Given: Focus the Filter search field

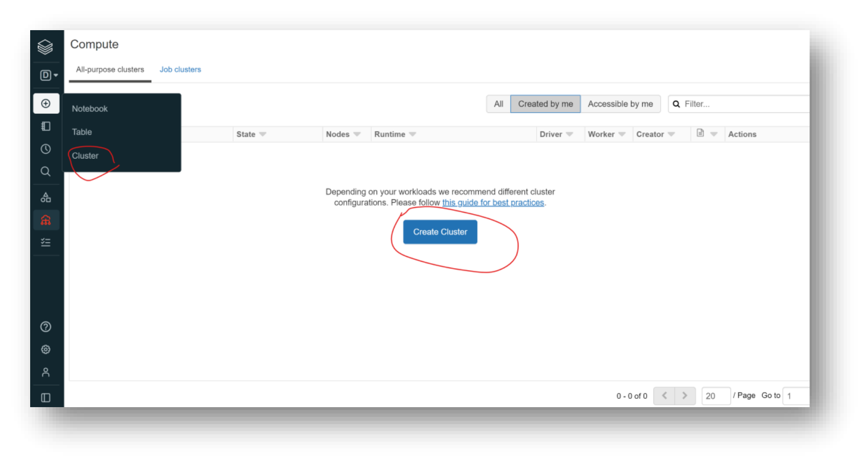Looking at the screenshot, I should tap(739, 104).
